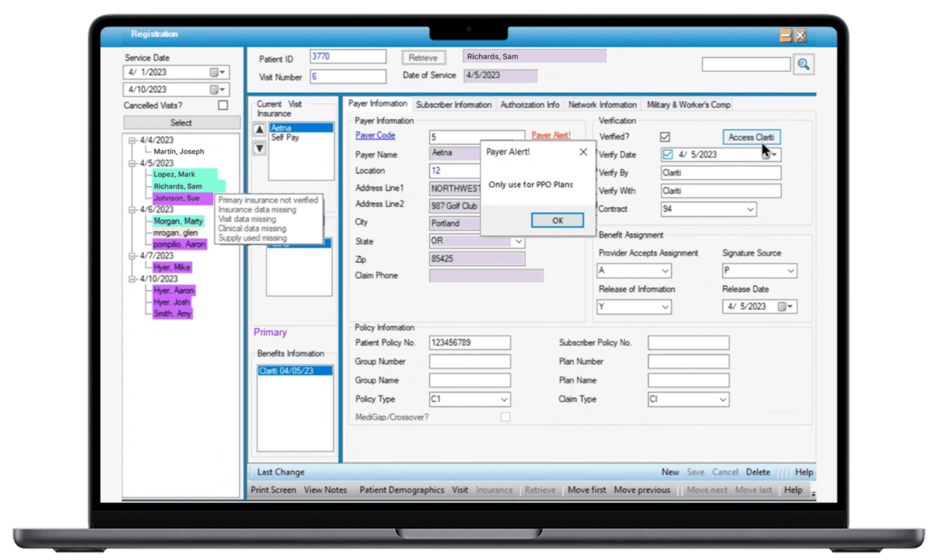Open the Authorization Info tab
The image size is (936, 560).
click(529, 105)
